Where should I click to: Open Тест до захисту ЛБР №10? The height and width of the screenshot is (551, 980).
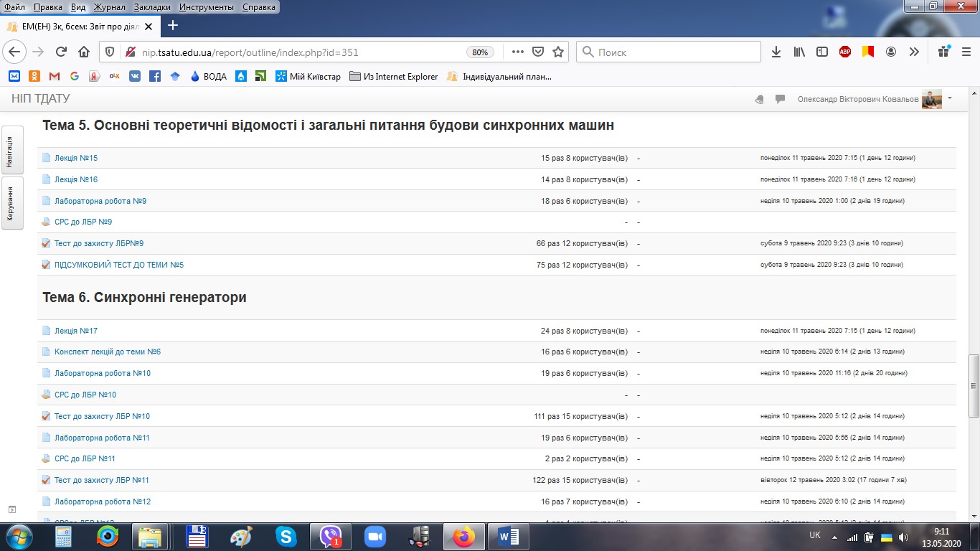click(x=102, y=416)
